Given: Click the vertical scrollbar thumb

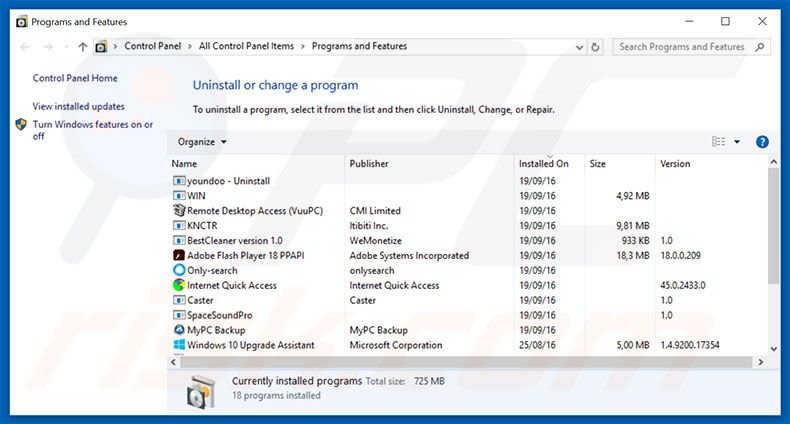Looking at the screenshot, I should pos(774,226).
